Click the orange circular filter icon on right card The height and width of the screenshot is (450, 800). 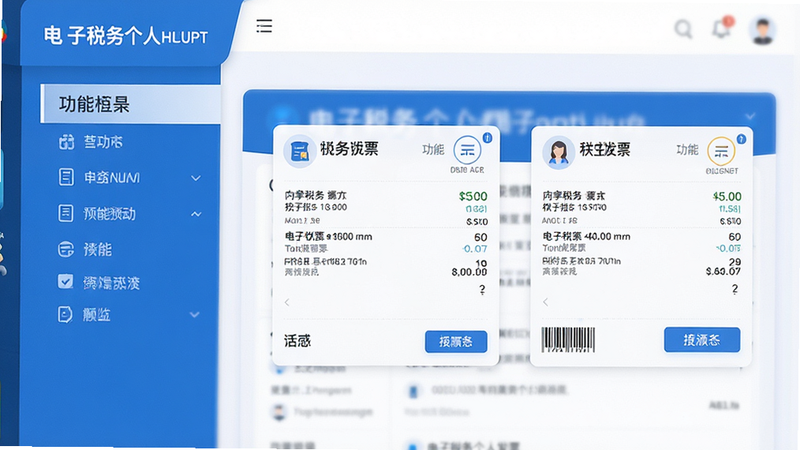[x=721, y=151]
